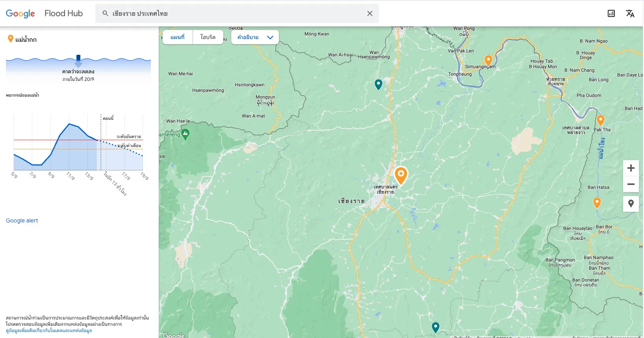Select the orange marker below Ban Hatsa

pos(597,203)
